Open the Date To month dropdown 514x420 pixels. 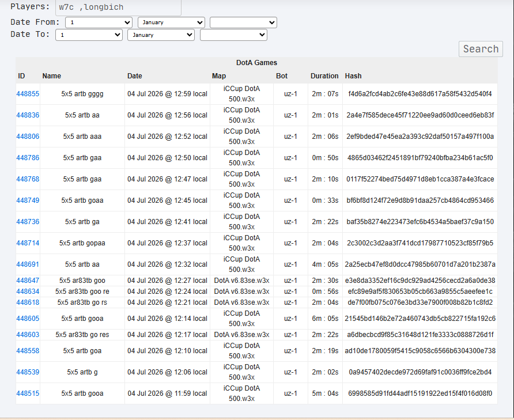click(x=161, y=35)
